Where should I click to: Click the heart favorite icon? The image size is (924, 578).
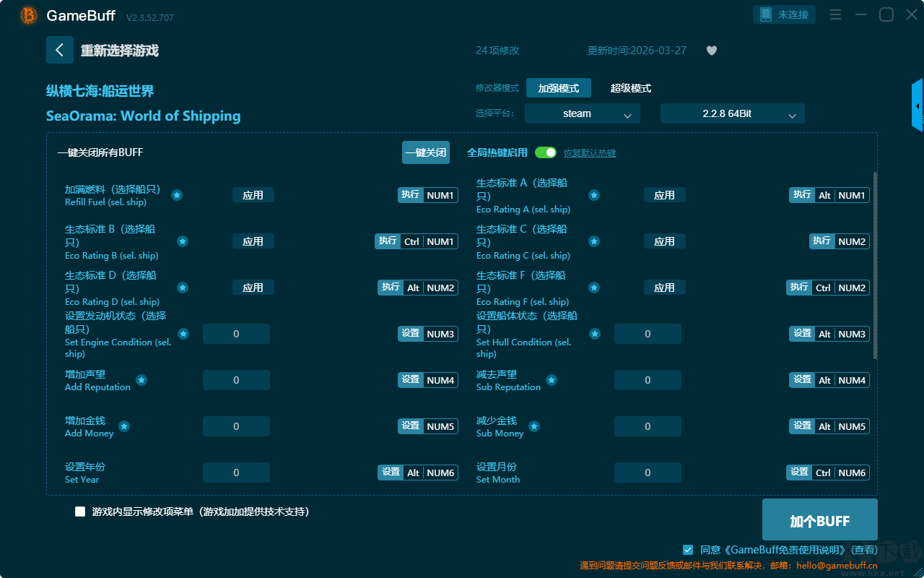pos(712,51)
